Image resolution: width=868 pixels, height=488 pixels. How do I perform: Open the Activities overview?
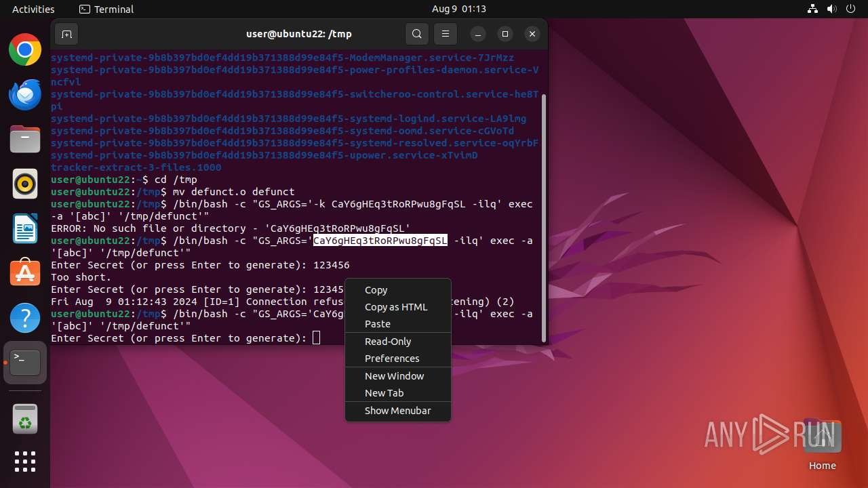[33, 9]
